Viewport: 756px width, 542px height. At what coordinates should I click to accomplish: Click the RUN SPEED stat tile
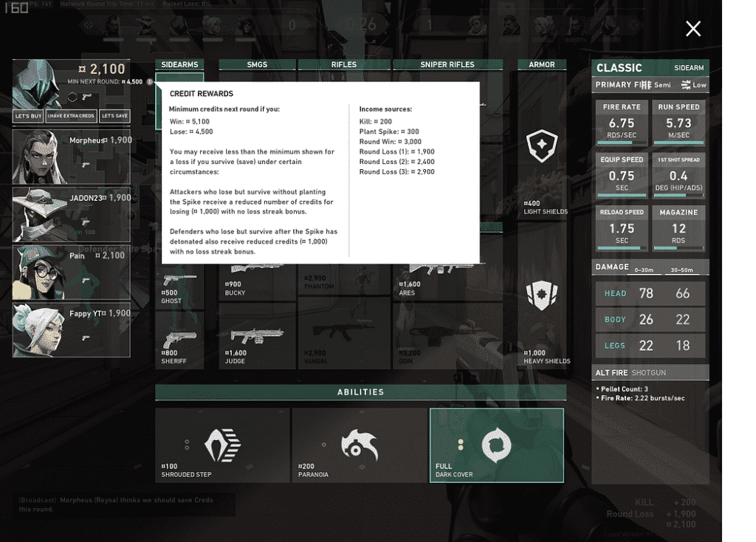pyautogui.click(x=678, y=123)
